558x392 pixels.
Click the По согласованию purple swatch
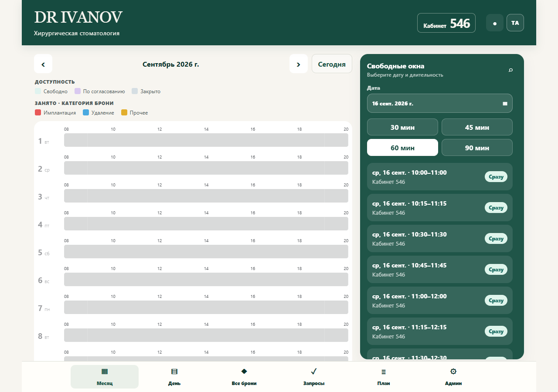(x=78, y=91)
